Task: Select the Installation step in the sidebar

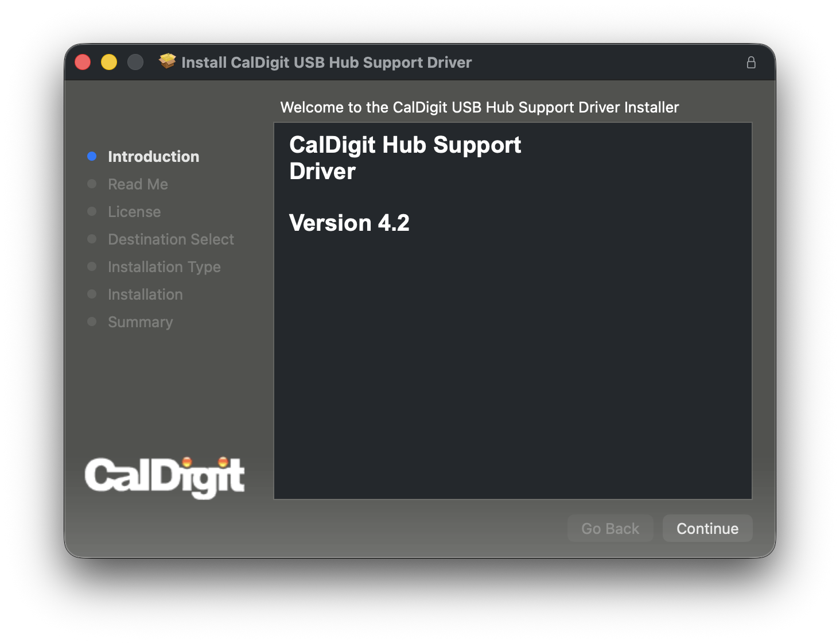Action: click(145, 295)
